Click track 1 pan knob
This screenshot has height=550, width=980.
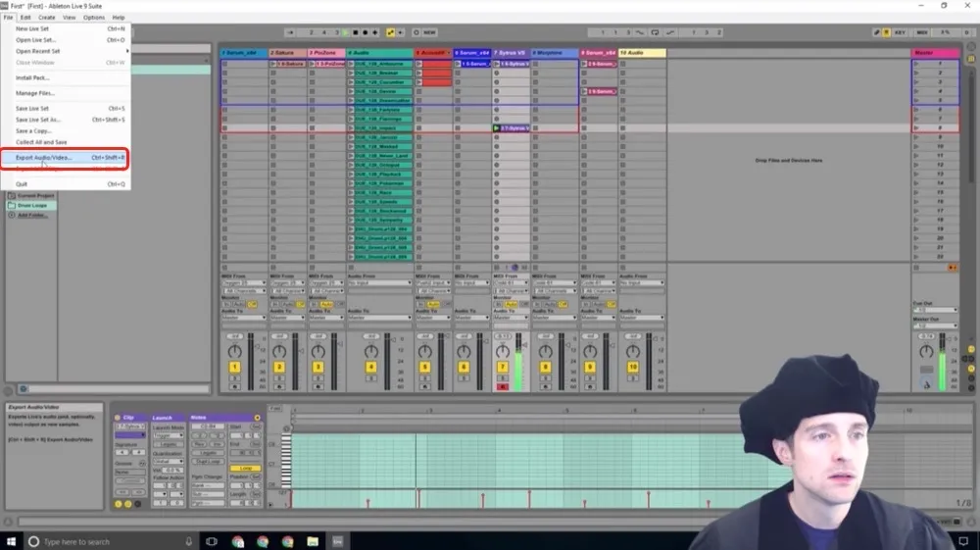pos(234,351)
